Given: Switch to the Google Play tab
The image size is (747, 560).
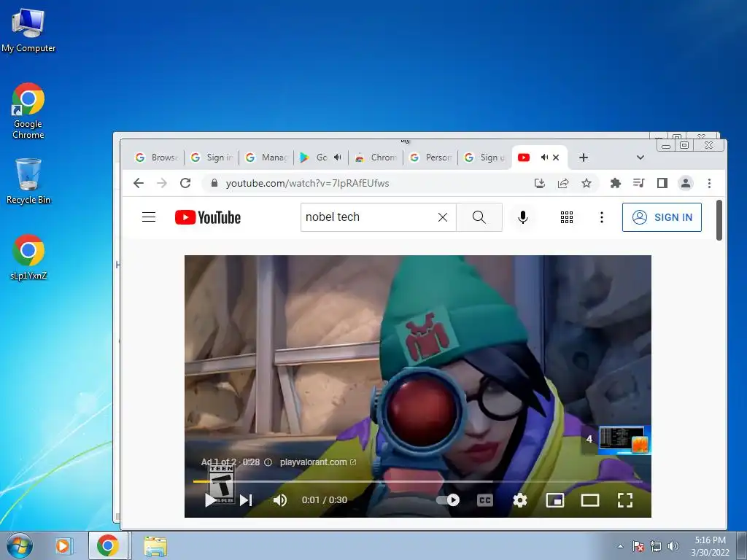Looking at the screenshot, I should click(x=321, y=157).
